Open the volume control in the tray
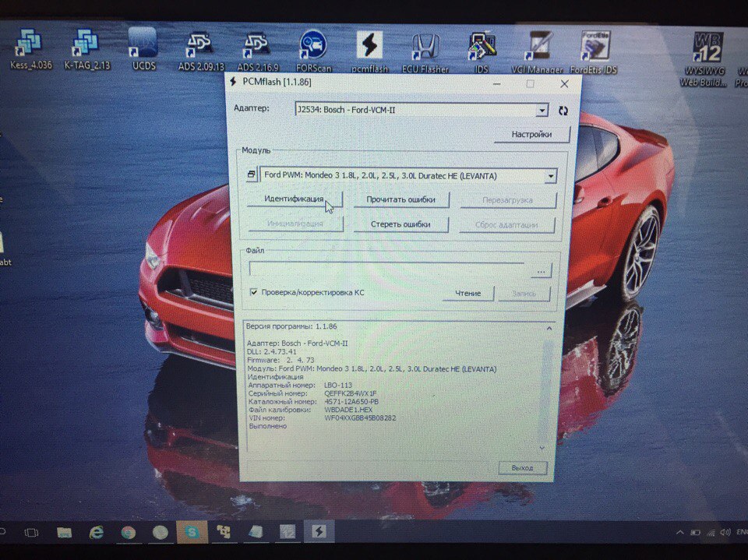 [725, 532]
